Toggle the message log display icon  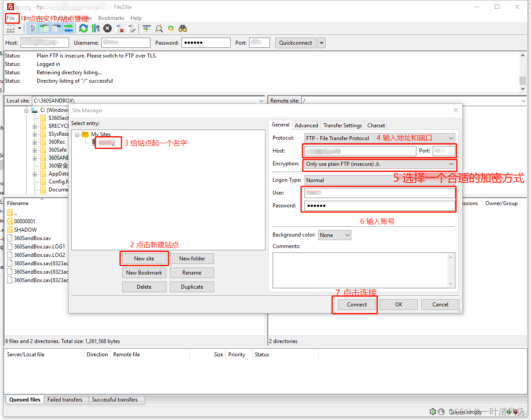(x=32, y=28)
